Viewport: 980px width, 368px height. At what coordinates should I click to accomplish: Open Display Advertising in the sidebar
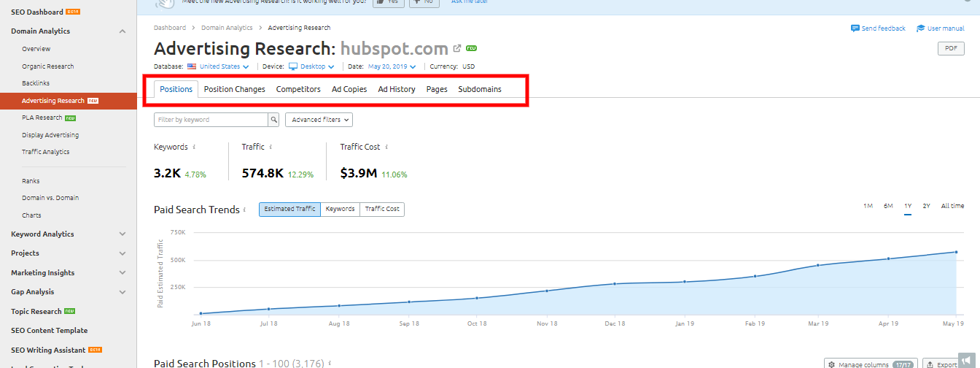click(x=50, y=135)
